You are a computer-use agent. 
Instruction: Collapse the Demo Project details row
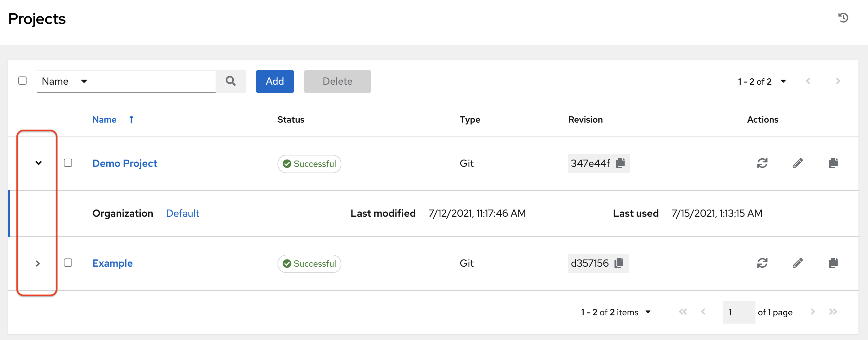[39, 163]
